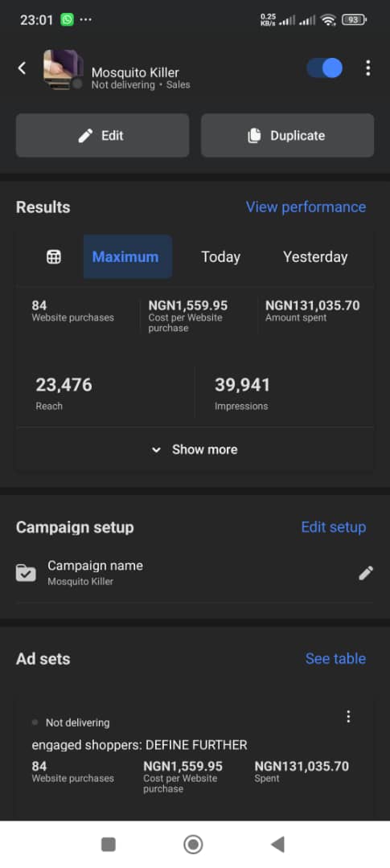
Task: Click the Edit pencil button
Action: pos(102,136)
